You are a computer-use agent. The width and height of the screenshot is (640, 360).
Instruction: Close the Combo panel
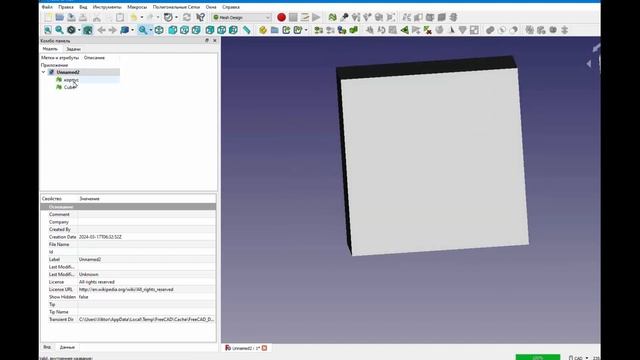[x=215, y=41]
